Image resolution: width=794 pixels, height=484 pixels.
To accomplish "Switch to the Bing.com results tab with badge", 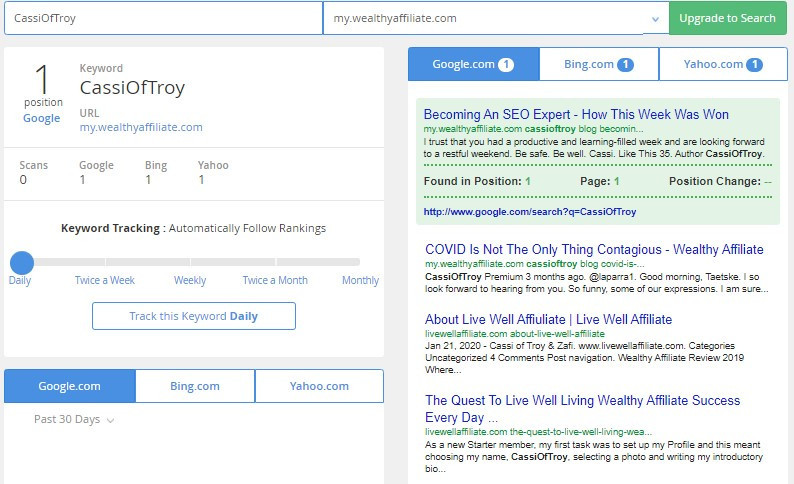I will tap(599, 64).
